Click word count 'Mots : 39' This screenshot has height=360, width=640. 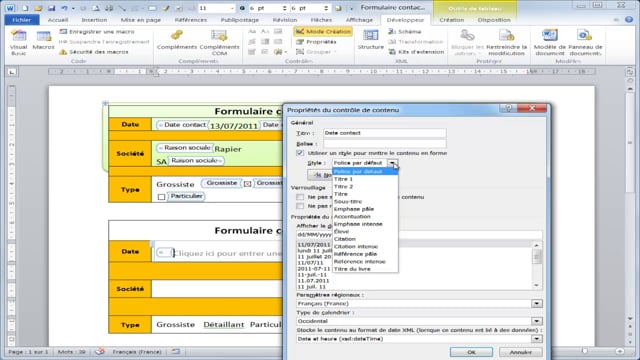pos(72,351)
